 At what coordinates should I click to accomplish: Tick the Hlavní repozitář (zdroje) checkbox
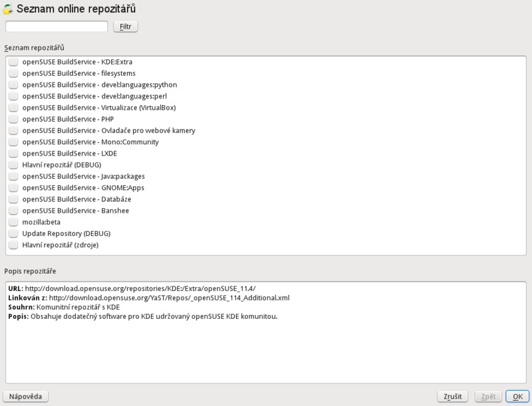tap(13, 245)
